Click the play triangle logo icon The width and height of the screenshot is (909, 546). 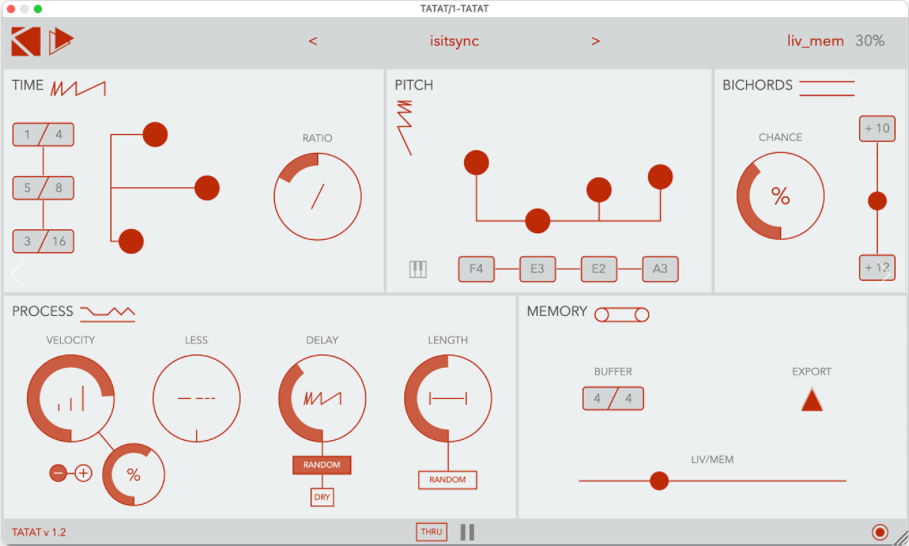[62, 41]
